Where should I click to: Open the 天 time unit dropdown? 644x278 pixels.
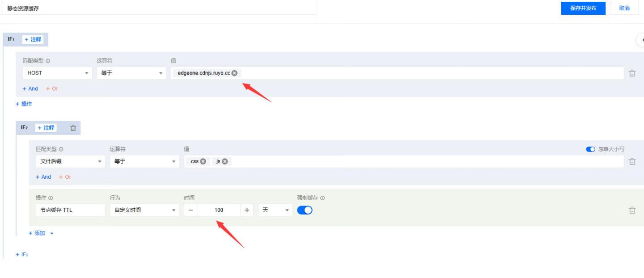275,210
